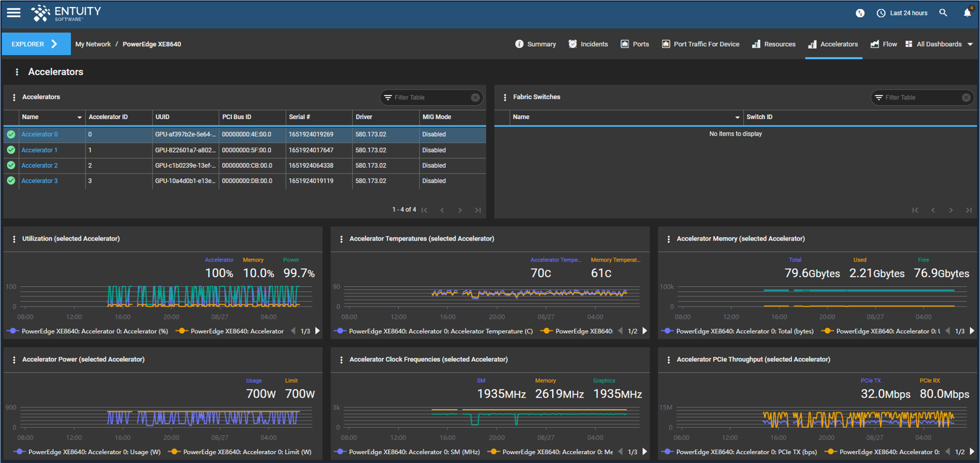Open the search magnifier icon
The height and width of the screenshot is (463, 980).
[943, 13]
